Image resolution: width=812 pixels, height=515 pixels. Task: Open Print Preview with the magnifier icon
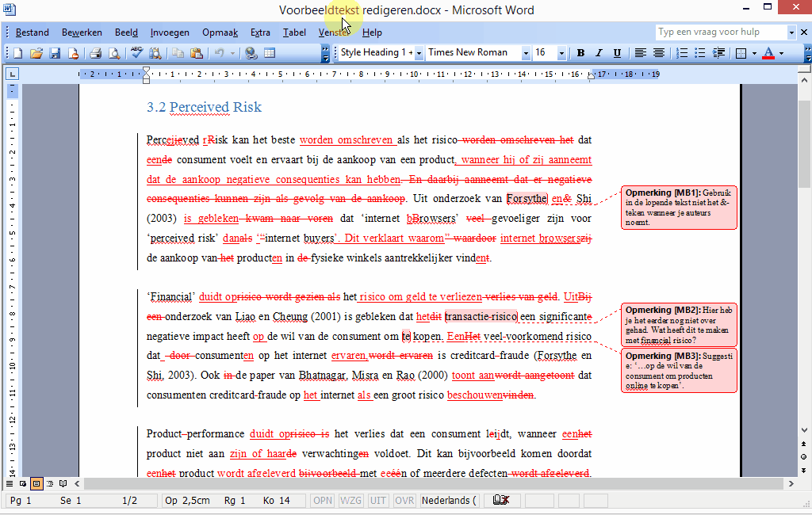pos(114,53)
